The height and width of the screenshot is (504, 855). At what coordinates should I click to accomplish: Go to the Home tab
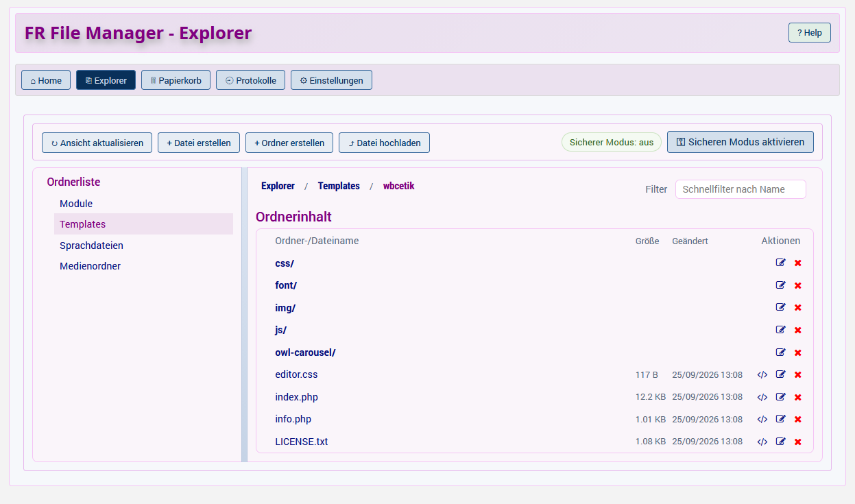(x=46, y=80)
